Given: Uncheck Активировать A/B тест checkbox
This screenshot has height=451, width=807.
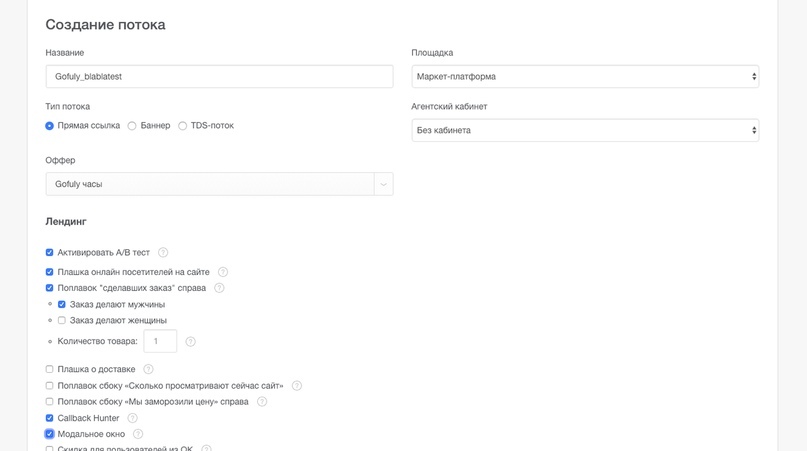Looking at the screenshot, I should pos(49,252).
